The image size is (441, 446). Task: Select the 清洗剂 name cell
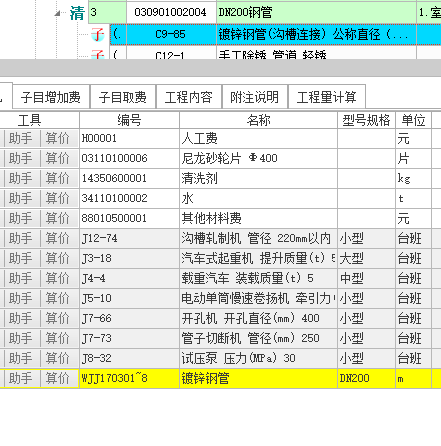[x=258, y=179]
